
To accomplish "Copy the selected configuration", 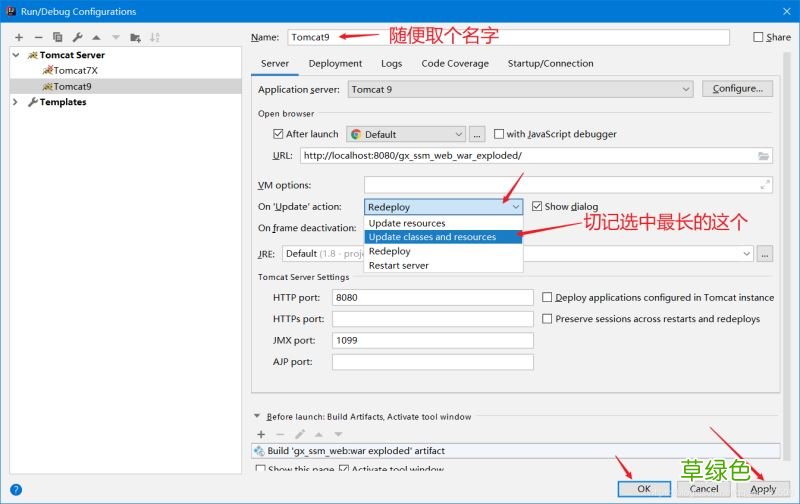I will [58, 37].
